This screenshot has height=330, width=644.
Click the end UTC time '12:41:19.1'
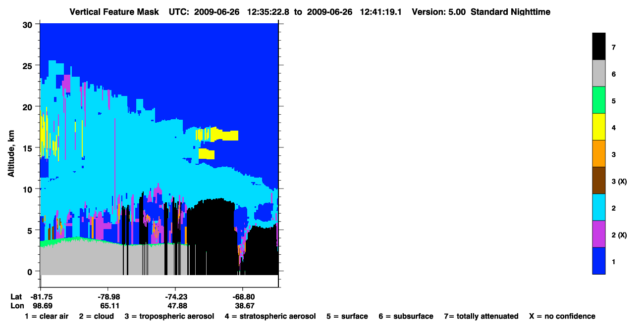380,11
